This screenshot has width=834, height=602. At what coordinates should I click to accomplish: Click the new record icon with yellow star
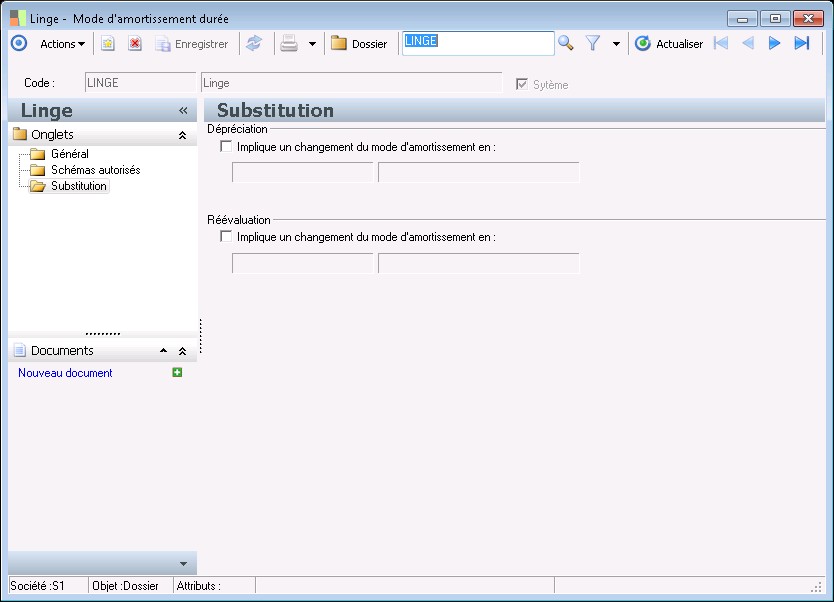pyautogui.click(x=108, y=44)
